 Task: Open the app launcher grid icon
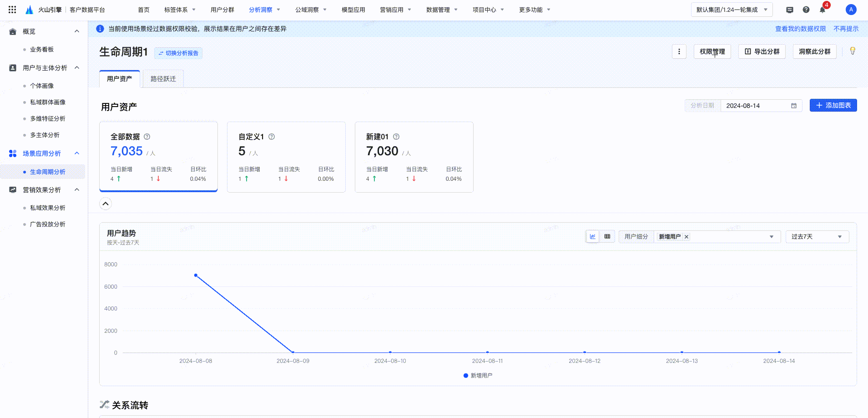12,10
